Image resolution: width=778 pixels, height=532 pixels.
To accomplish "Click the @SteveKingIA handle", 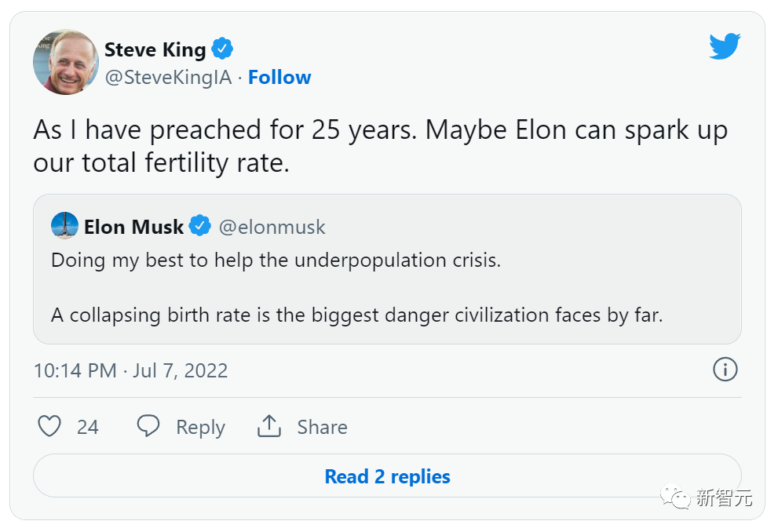I will [168, 78].
